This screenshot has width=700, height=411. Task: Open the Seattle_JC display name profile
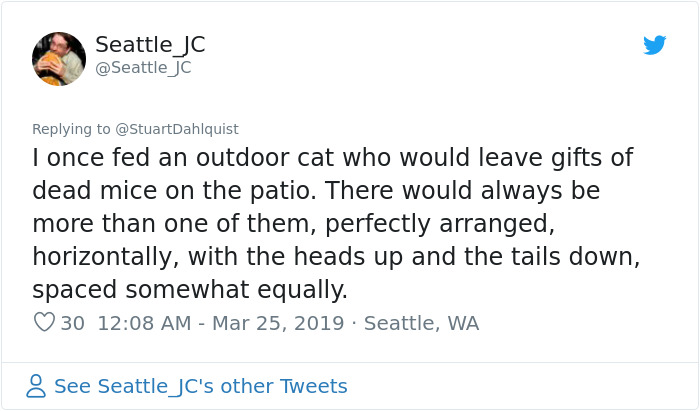point(150,45)
